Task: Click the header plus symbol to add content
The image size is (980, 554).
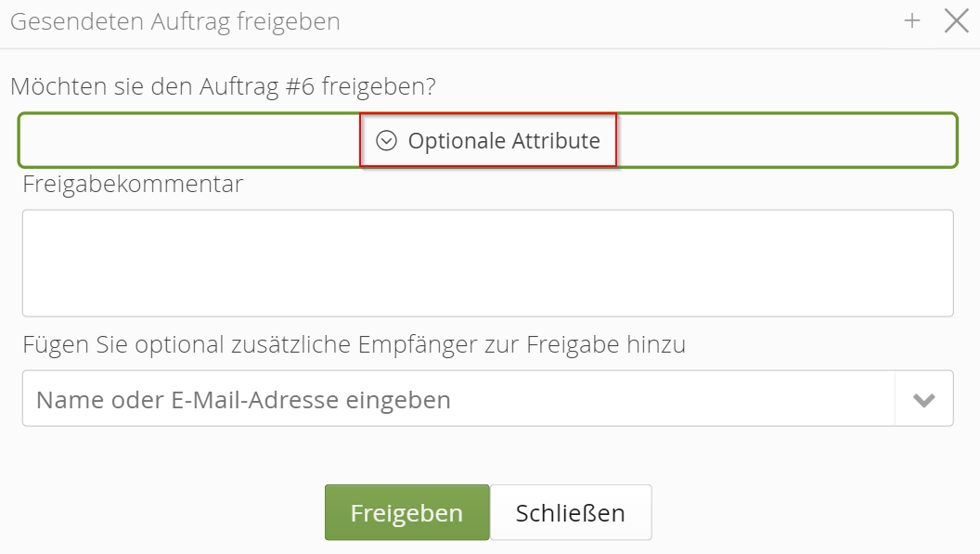Action: coord(912,19)
